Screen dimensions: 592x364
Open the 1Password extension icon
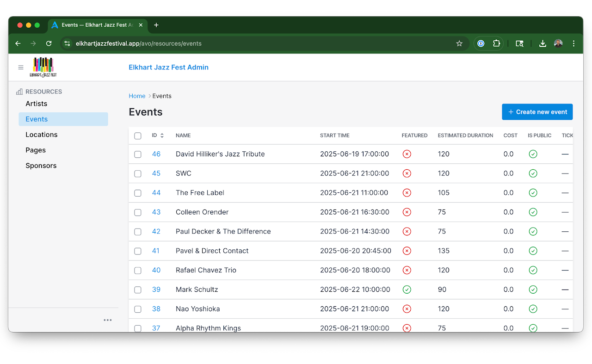[x=481, y=43]
